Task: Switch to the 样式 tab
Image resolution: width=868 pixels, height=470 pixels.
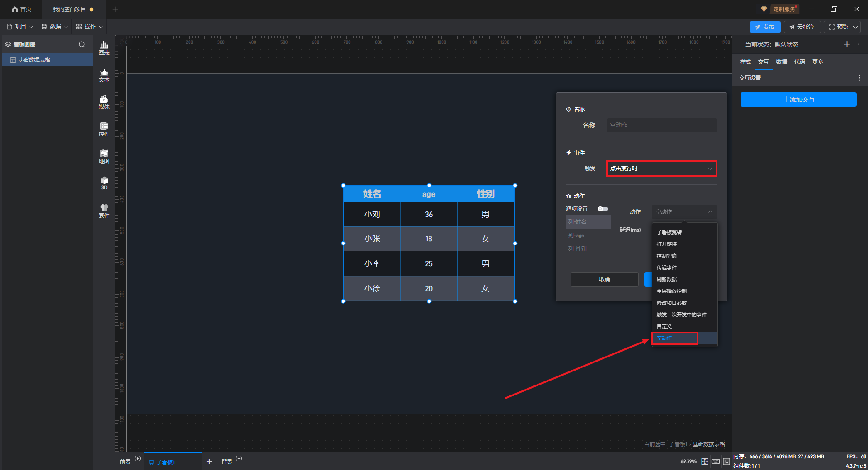Action: (745, 62)
